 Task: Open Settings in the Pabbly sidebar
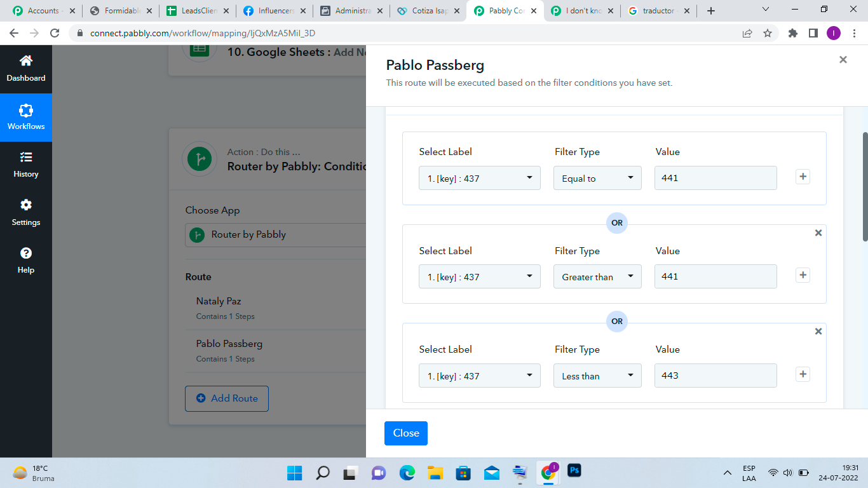26,213
